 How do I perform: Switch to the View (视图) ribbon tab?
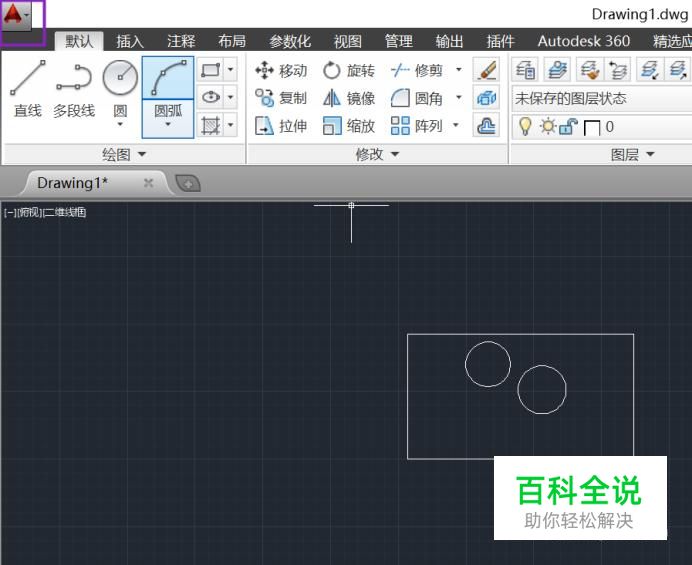click(348, 41)
